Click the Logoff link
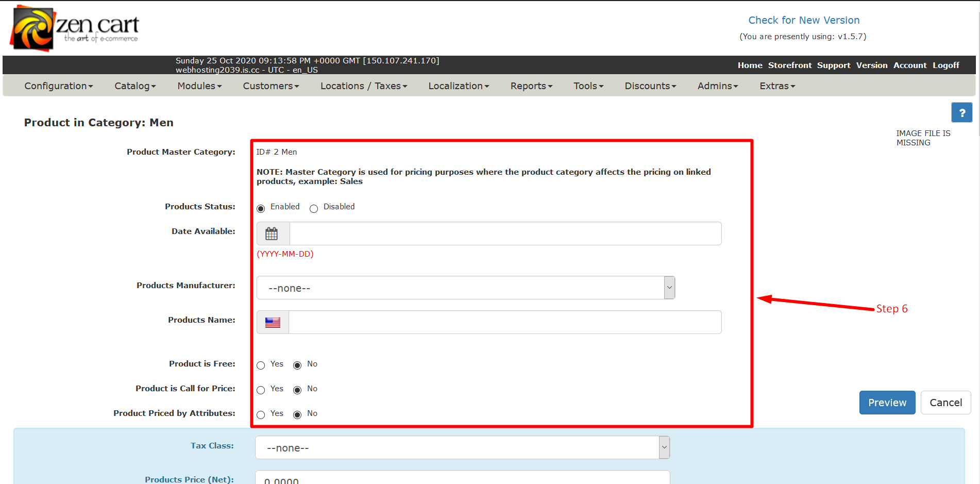Viewport: 980px width, 484px height. coord(945,65)
